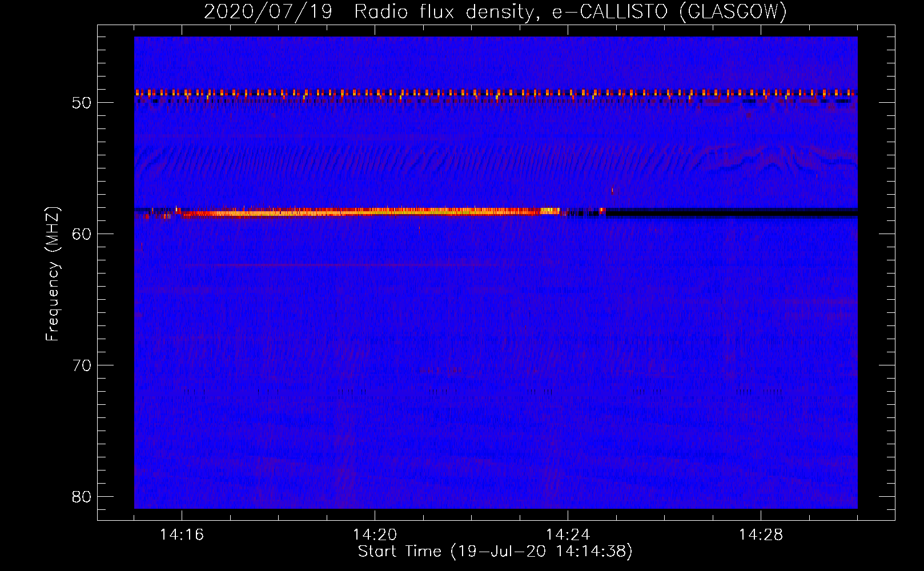Click the dotted orange interference line near 49 MHz
The image size is (924, 571).
(496, 92)
